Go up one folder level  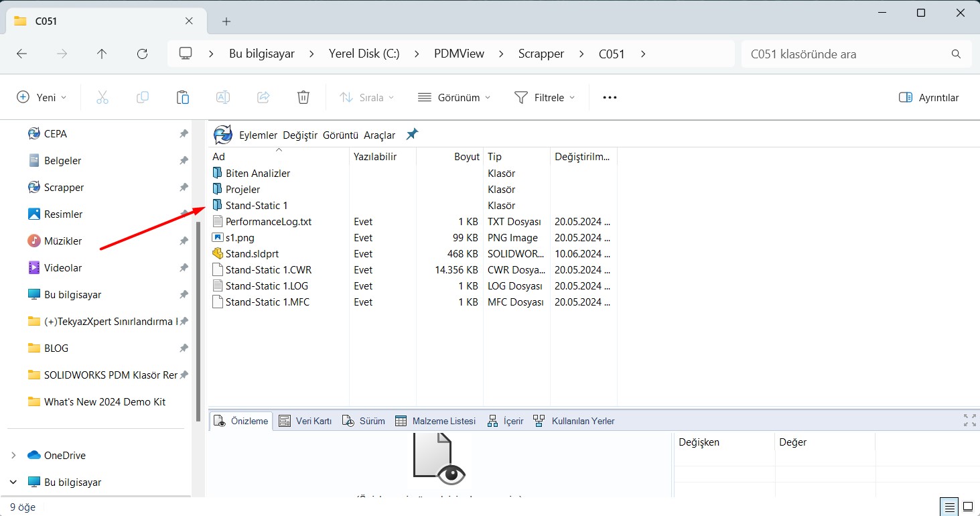click(102, 54)
